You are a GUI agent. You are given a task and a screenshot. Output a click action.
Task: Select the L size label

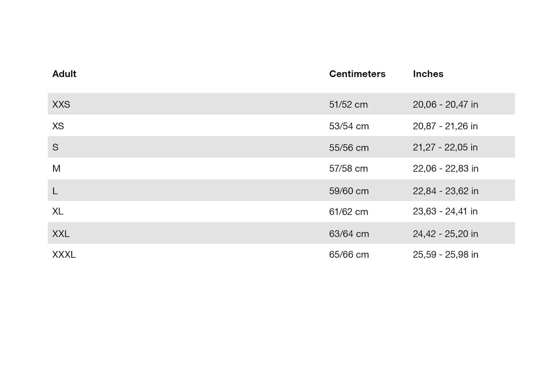click(55, 191)
